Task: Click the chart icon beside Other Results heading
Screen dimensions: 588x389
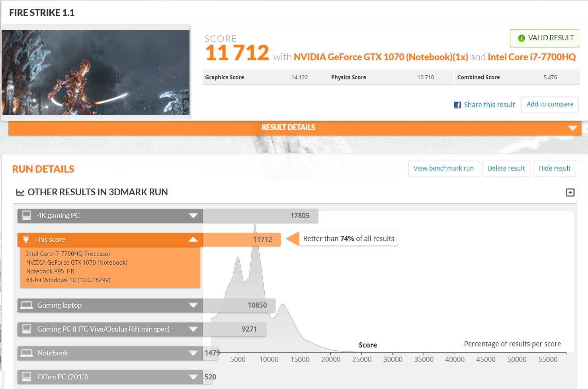Action: click(x=20, y=193)
